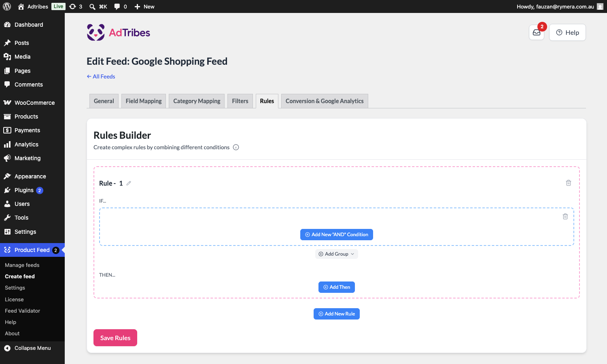Click the Add New Rule button
The height and width of the screenshot is (364, 607).
pyautogui.click(x=337, y=314)
